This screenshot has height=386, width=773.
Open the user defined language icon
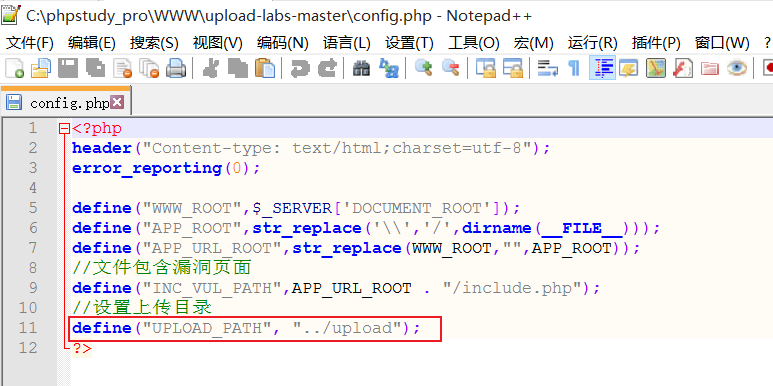point(629,68)
